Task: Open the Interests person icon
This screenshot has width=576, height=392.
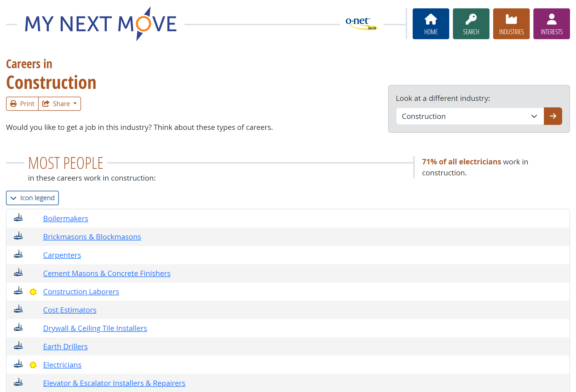Action: tap(551, 20)
